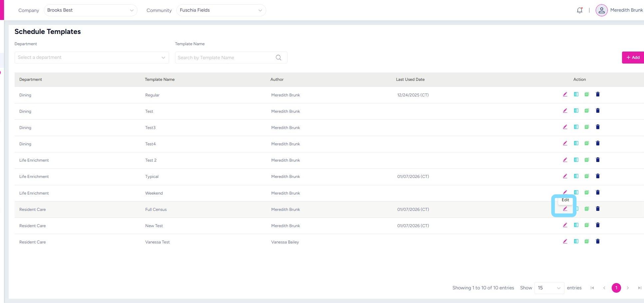The height and width of the screenshot is (303, 644).
Task: Expand the Select a department dropdown
Action: 92,58
